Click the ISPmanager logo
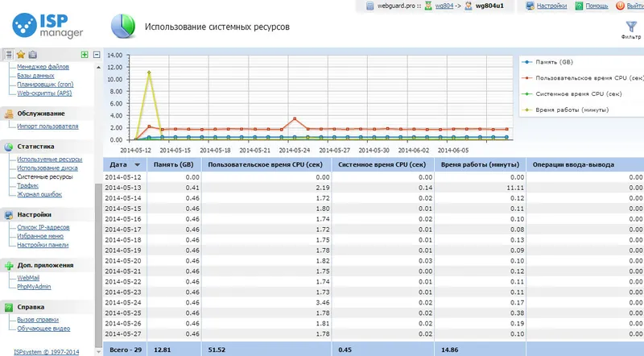The height and width of the screenshot is (356, 644). click(x=47, y=26)
